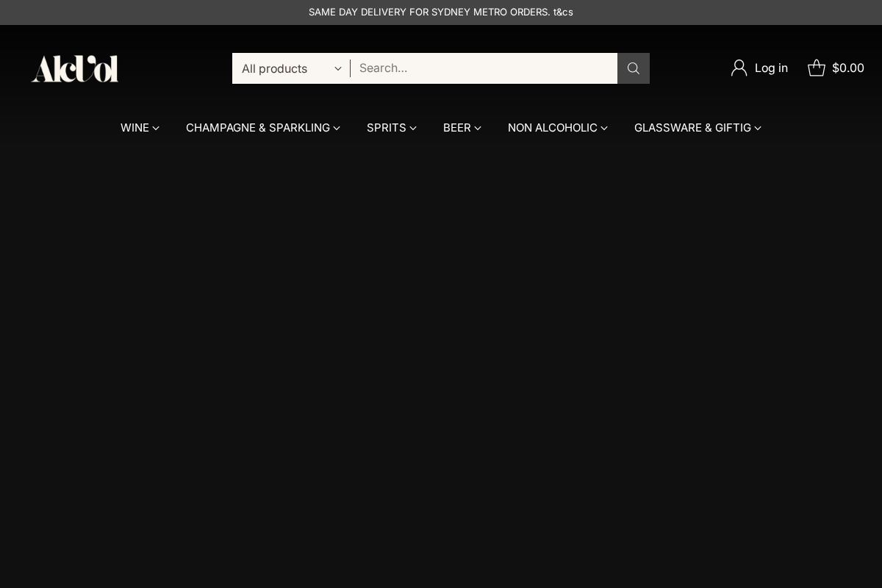Screen dimensions: 882x588
Task: Click the AlcVol logo
Action: pyautogui.click(x=74, y=68)
